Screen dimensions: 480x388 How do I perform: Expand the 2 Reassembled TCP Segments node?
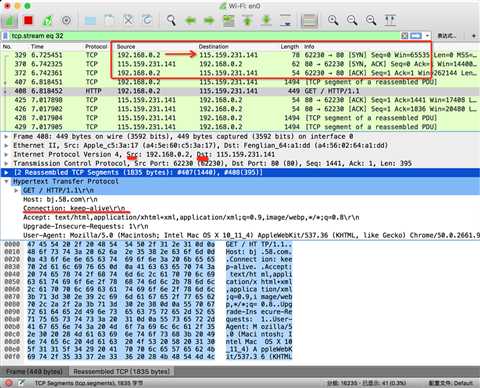pyautogui.click(x=6, y=172)
